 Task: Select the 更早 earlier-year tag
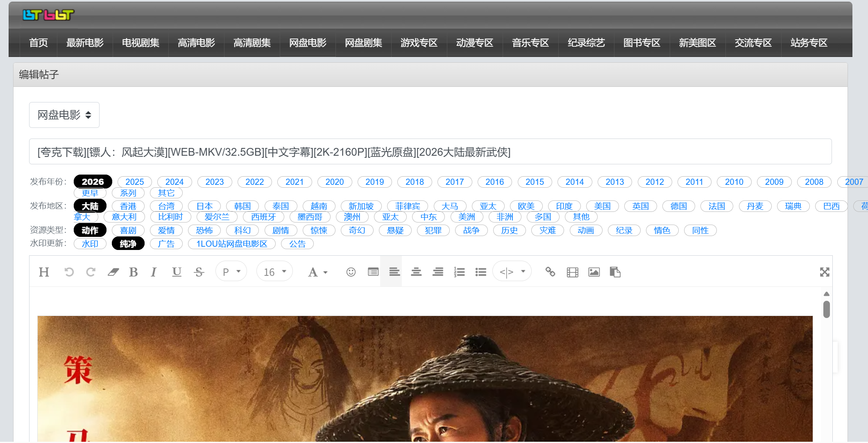pos(90,193)
